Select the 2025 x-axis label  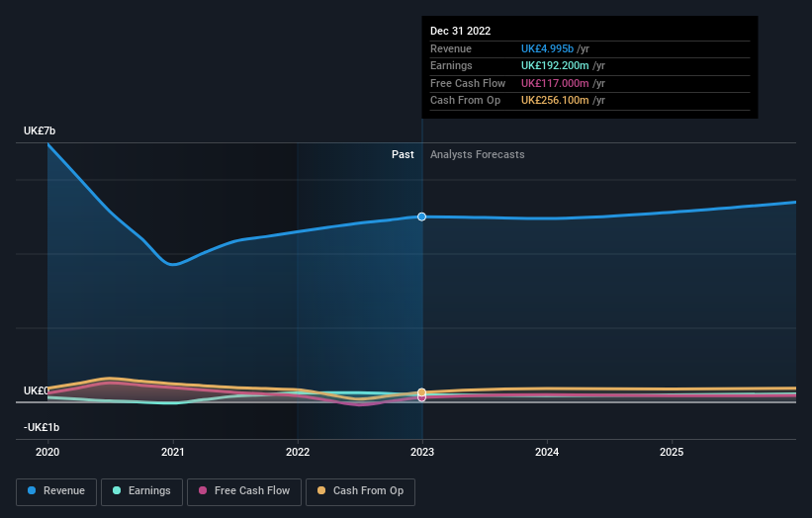click(672, 452)
